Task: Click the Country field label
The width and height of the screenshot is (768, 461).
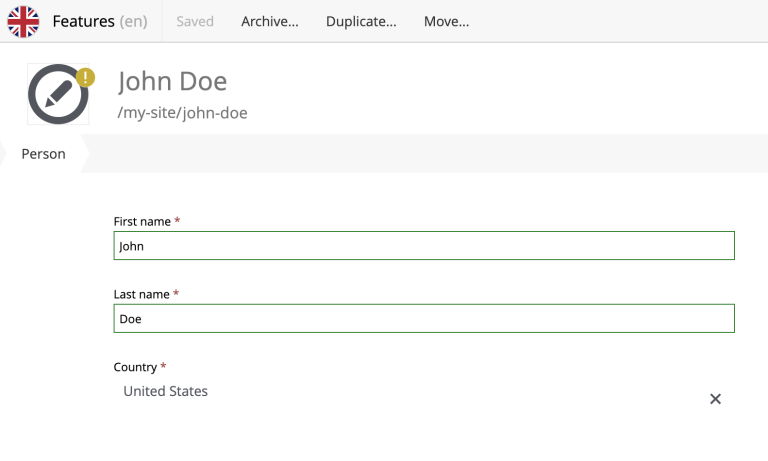Action: [135, 367]
